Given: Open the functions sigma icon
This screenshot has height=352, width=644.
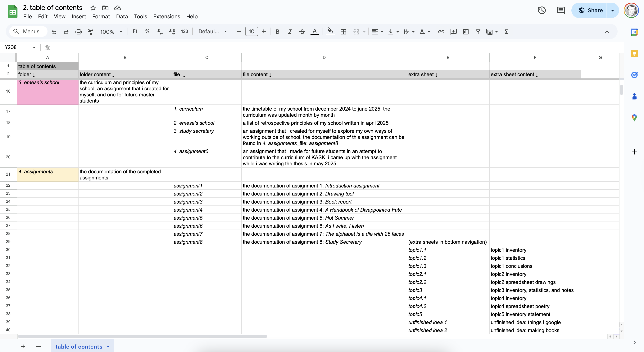Looking at the screenshot, I should [506, 32].
